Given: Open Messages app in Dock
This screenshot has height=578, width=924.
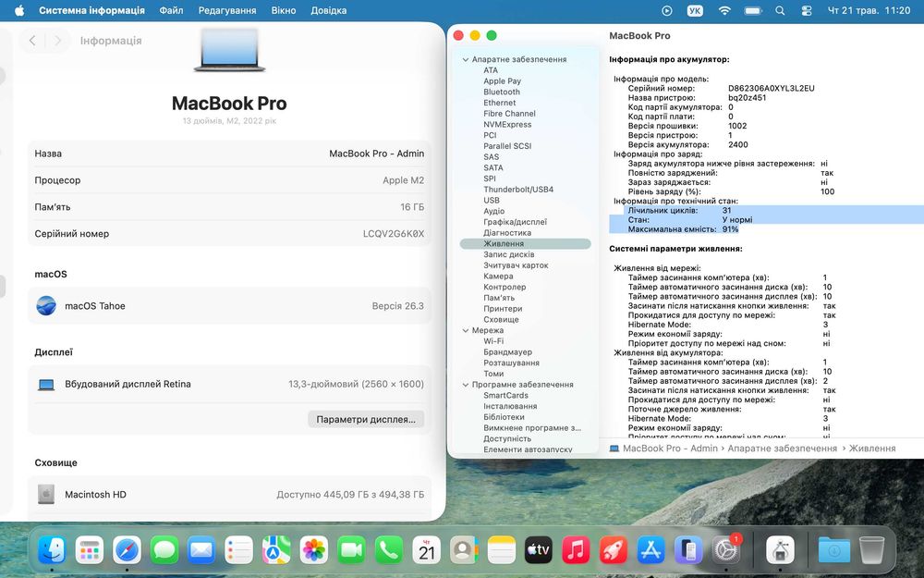Looking at the screenshot, I should click(x=164, y=551).
